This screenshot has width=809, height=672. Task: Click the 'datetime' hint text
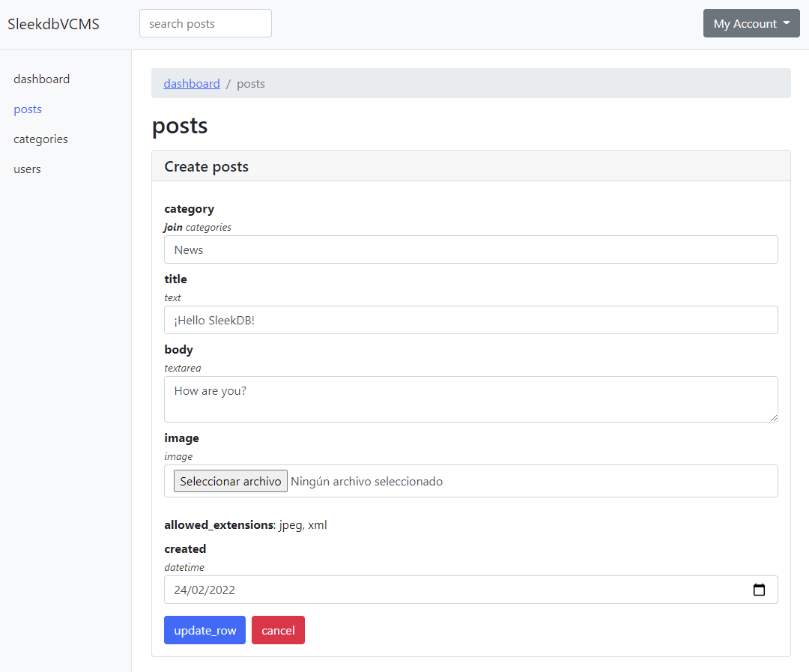pyautogui.click(x=184, y=567)
